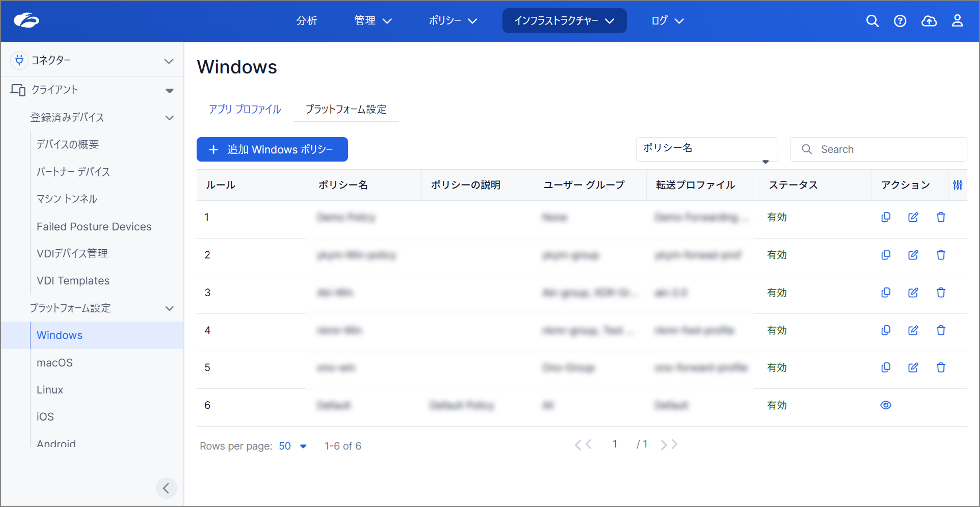Select macOS in the sidebar
This screenshot has height=507, width=980.
(55, 362)
